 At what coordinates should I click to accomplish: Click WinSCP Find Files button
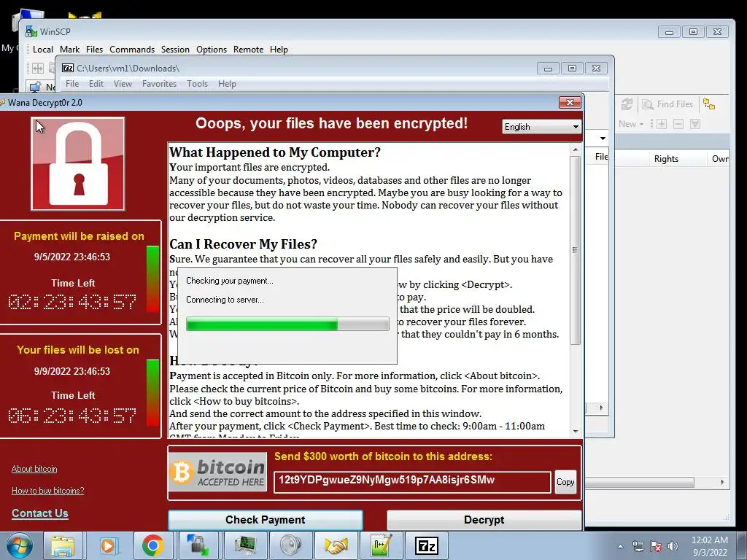[x=667, y=104]
